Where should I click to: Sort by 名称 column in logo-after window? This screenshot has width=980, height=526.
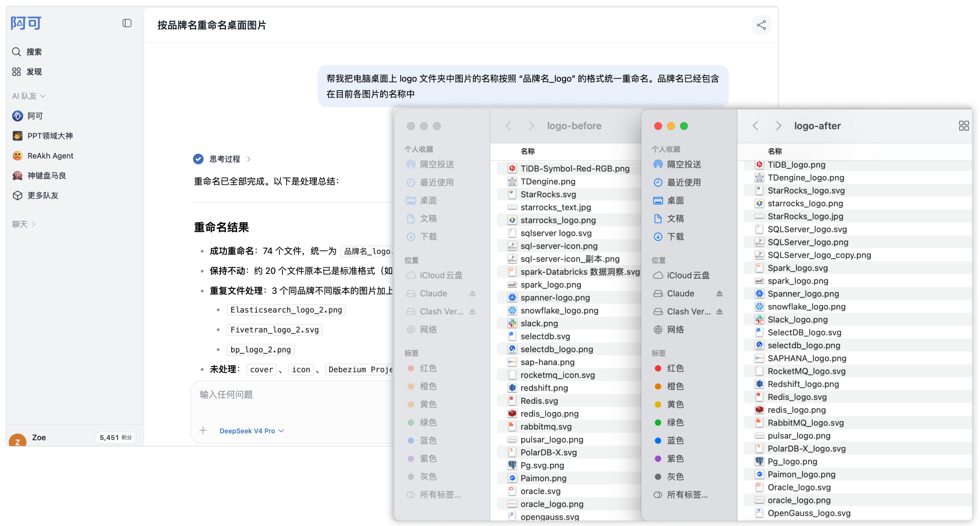(x=775, y=151)
